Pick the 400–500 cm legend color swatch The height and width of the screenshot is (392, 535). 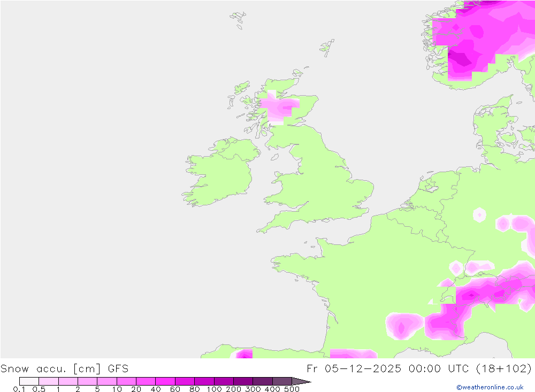282,381
